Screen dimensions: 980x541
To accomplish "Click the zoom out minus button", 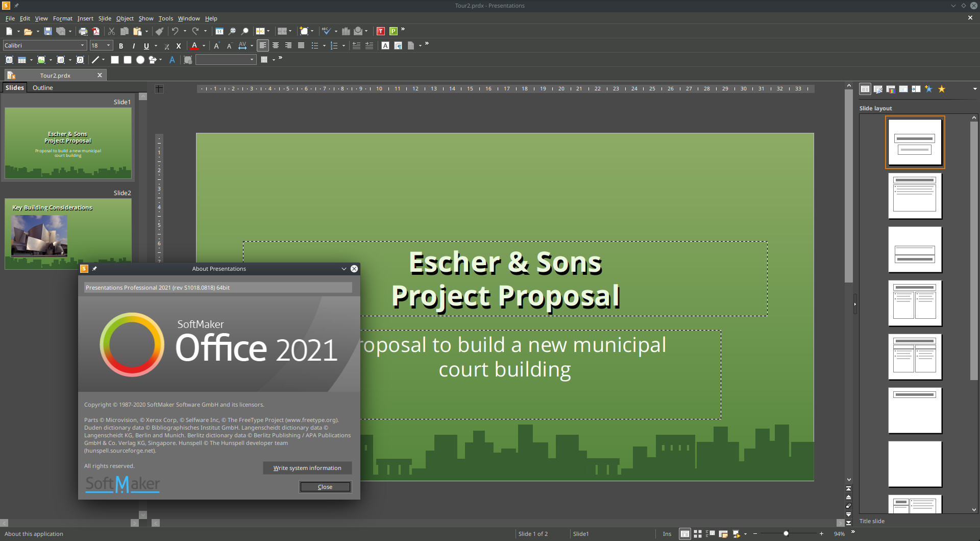I will [x=755, y=534].
